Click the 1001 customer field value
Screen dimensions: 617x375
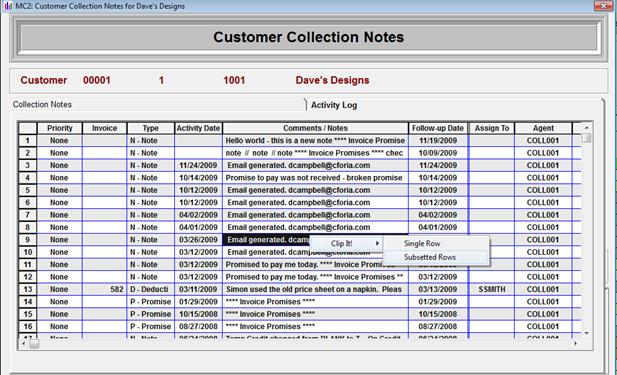pos(234,80)
